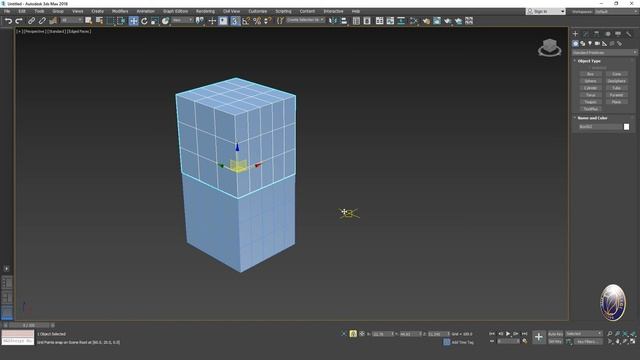Screen dimensions: 640x360
Task: Open the Workspaces dropdown
Action: click(x=616, y=11)
